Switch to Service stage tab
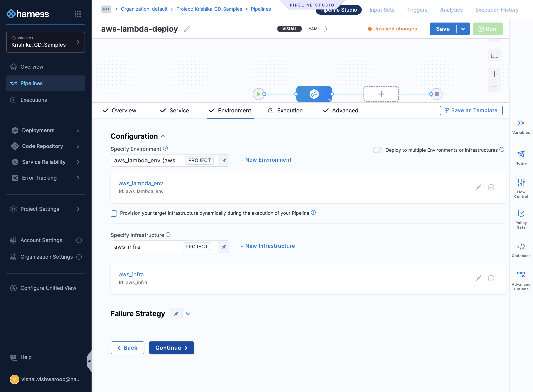533x392 pixels. (x=175, y=110)
